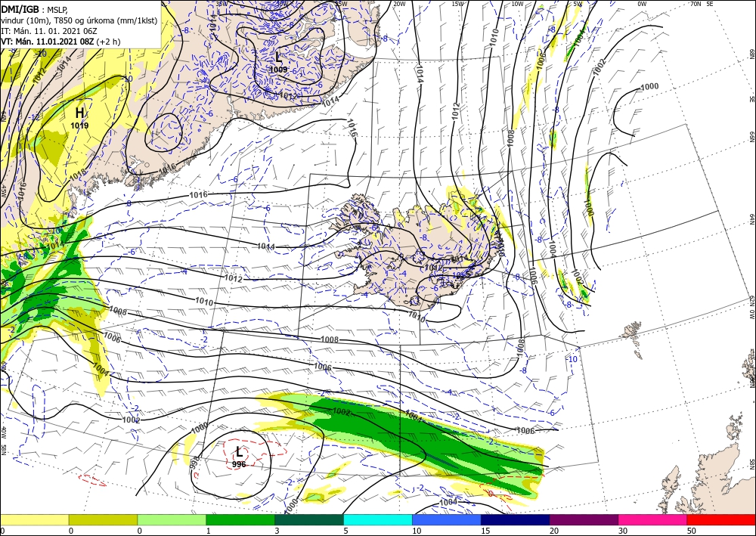The width and height of the screenshot is (756, 536).
Task: Click the 15W longitude label
Action: tap(457, 4)
